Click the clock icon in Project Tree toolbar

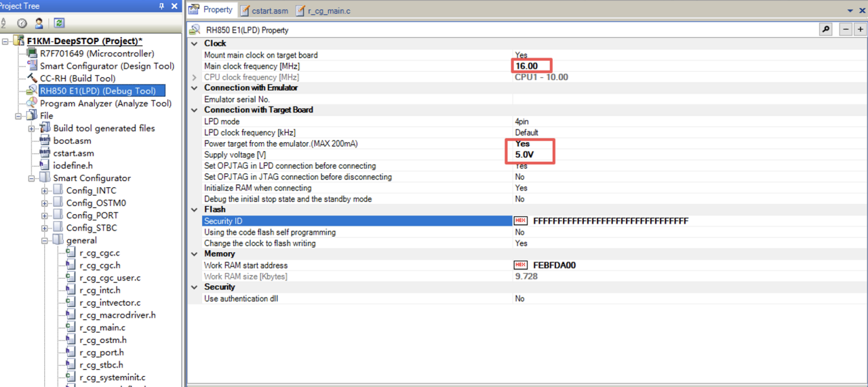click(x=22, y=23)
